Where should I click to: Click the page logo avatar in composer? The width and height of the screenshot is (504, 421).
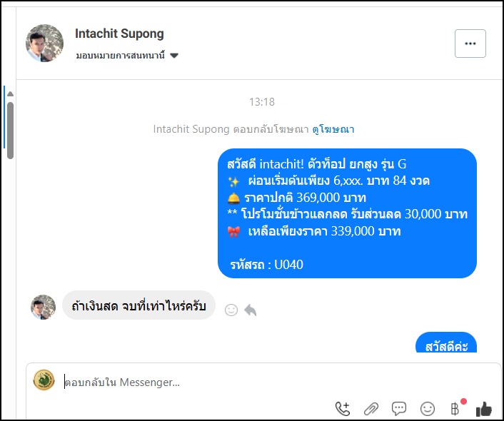click(44, 380)
